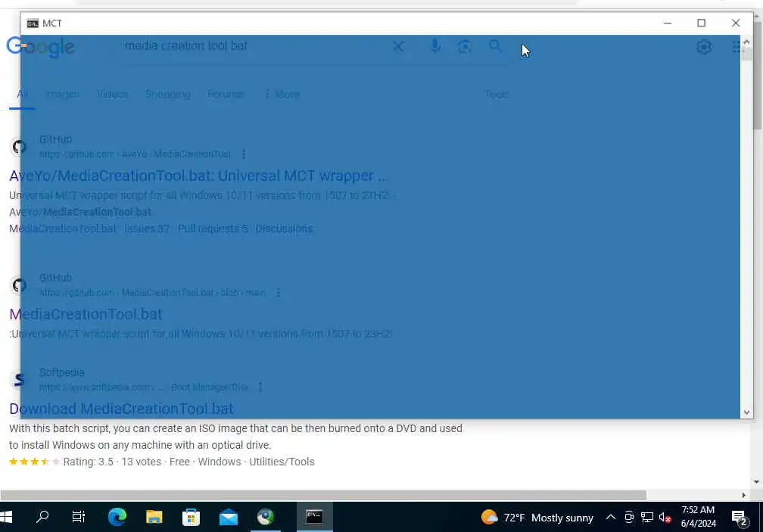Open the Mail app from taskbar
Screen dimensions: 763x532
click(x=229, y=518)
